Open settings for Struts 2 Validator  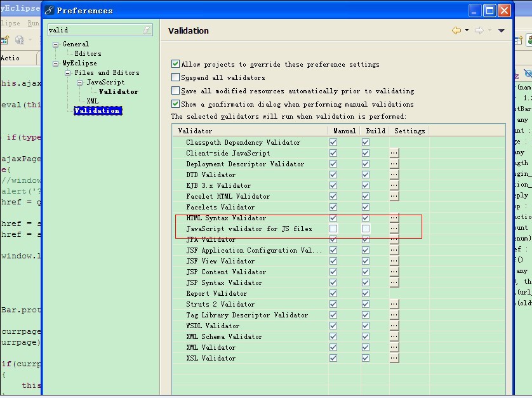click(394, 304)
